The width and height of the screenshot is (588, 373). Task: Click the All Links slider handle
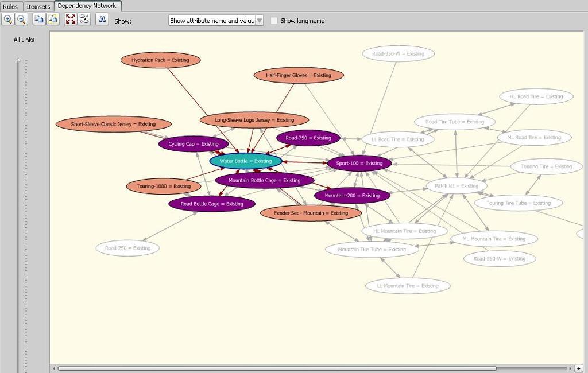[x=18, y=60]
